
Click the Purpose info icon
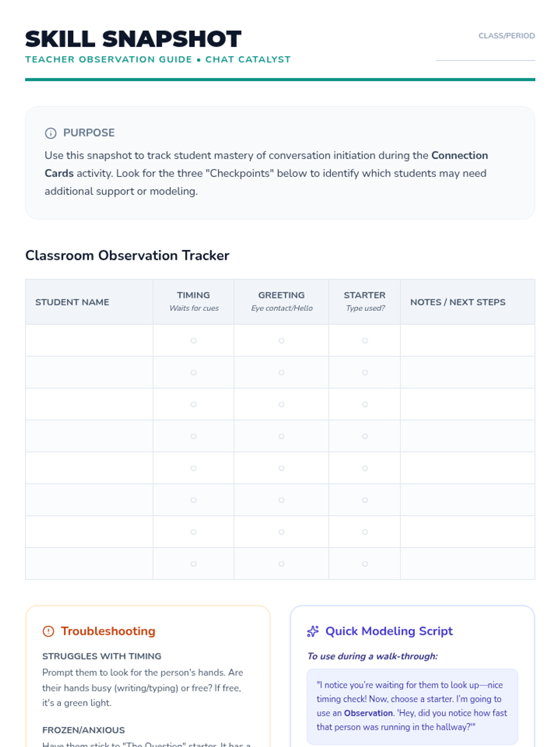(50, 133)
